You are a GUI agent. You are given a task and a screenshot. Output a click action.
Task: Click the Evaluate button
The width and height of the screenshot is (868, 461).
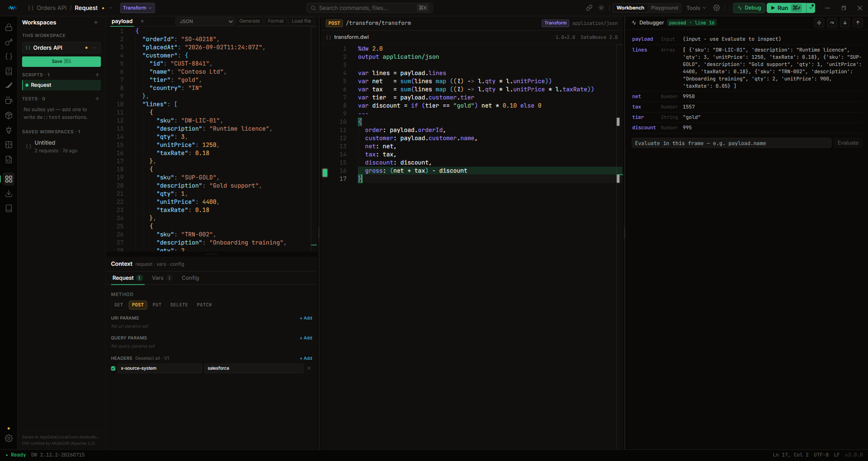(x=848, y=143)
